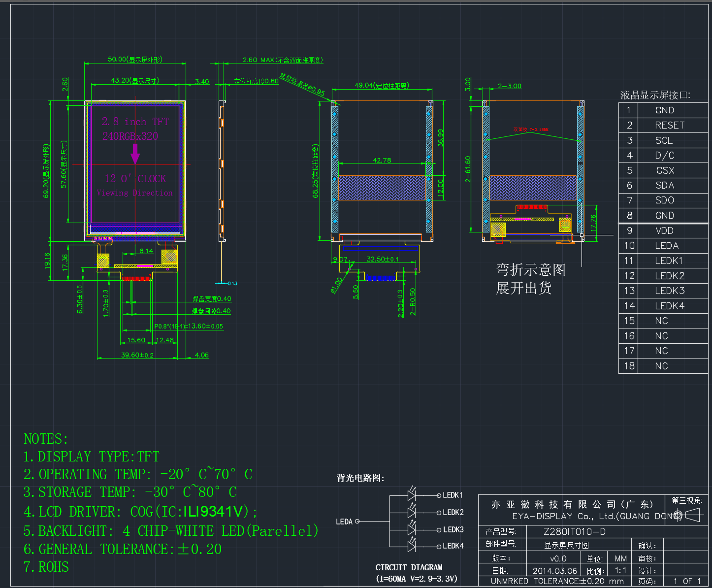Click the GND label in pin 1 row

(665, 110)
